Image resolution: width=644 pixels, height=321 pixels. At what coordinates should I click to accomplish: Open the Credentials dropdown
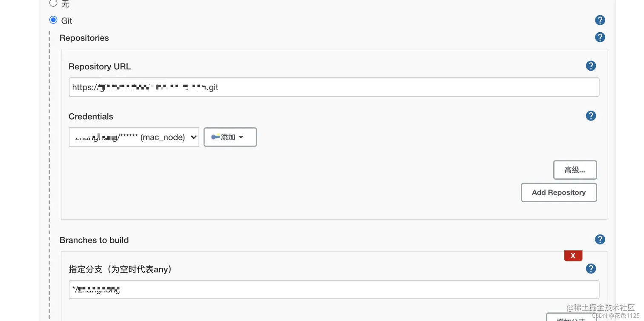point(134,137)
